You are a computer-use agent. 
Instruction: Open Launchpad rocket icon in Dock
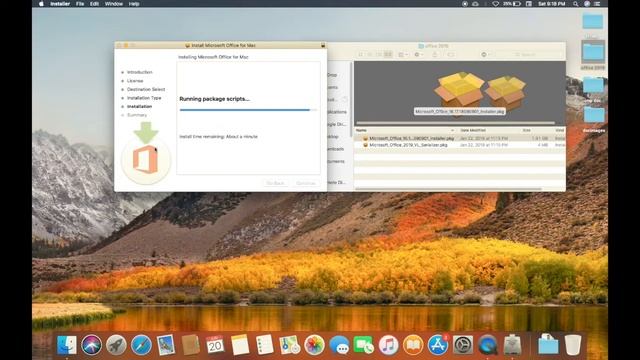(116, 345)
